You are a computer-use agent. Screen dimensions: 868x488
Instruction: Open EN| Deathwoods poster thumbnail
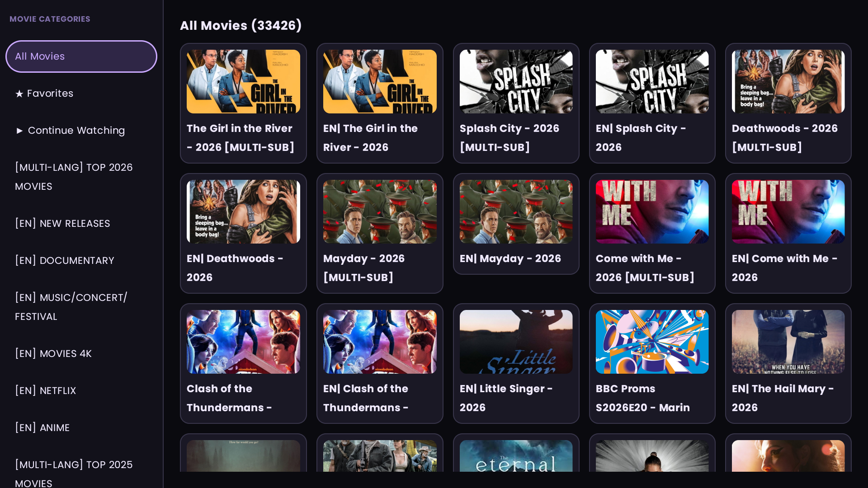[x=243, y=211]
